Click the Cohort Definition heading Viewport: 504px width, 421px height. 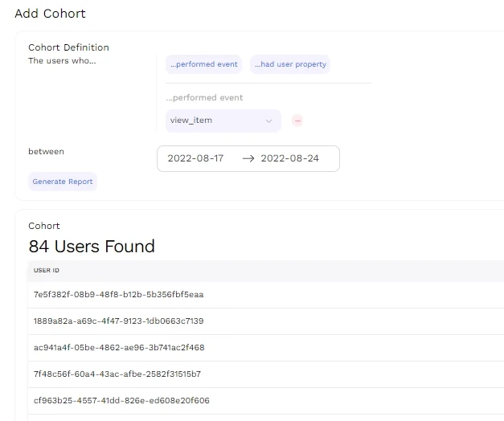coord(68,47)
